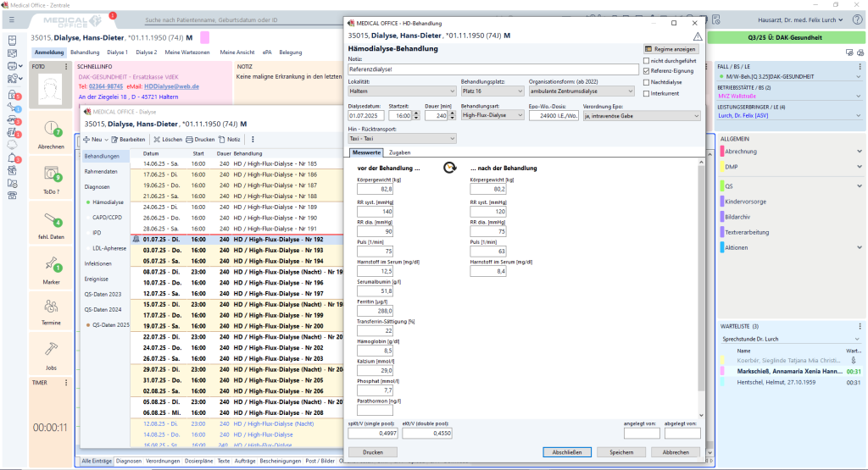Enable Interkurrent checkbox
The image size is (868, 470).
click(646, 93)
